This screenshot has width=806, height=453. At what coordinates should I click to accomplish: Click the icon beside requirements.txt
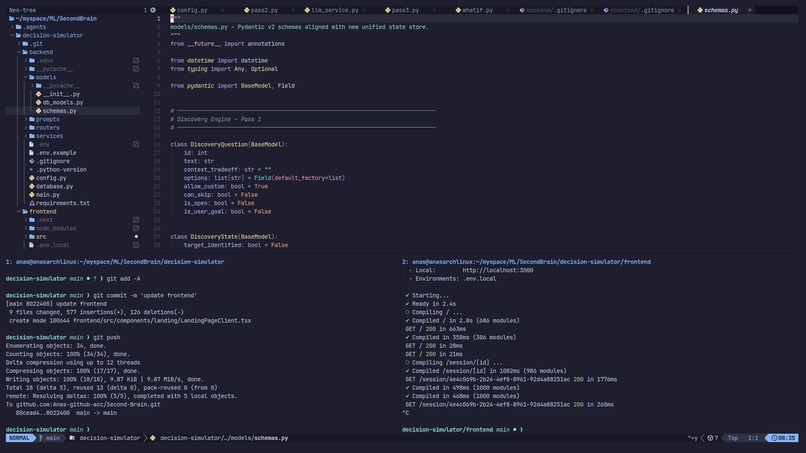point(32,203)
